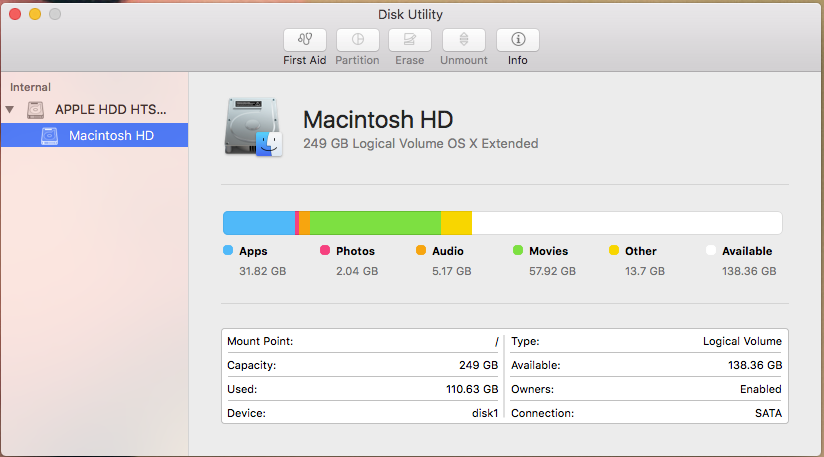This screenshot has height=457, width=824.
Task: Click the large Macintosh HD Finder drive icon
Action: point(253,127)
